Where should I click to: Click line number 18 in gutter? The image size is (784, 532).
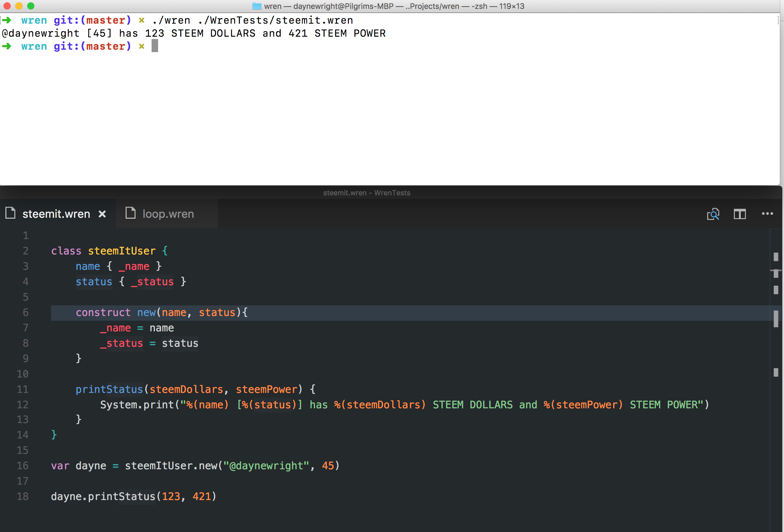[x=23, y=496]
